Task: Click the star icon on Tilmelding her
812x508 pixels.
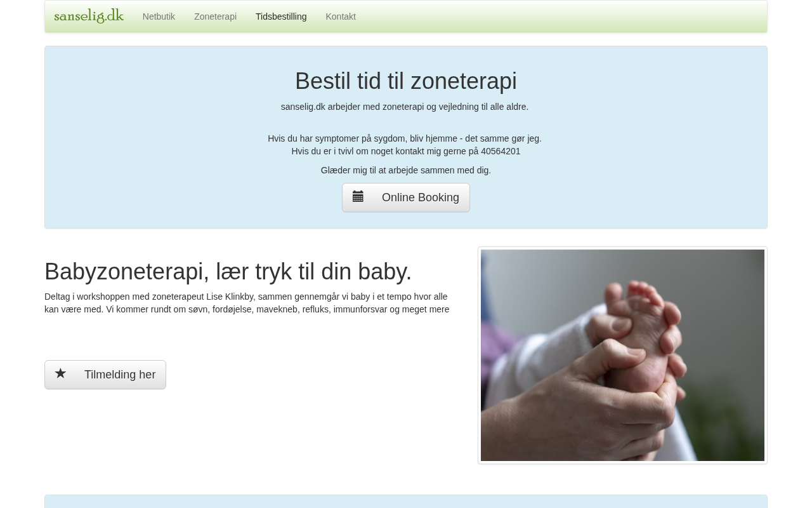Action: pyautogui.click(x=60, y=374)
